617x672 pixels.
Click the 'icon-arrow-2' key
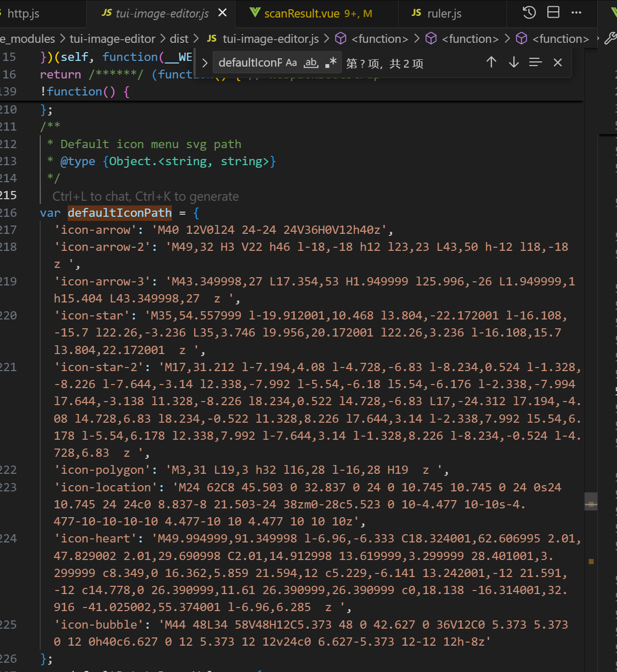[102, 247]
